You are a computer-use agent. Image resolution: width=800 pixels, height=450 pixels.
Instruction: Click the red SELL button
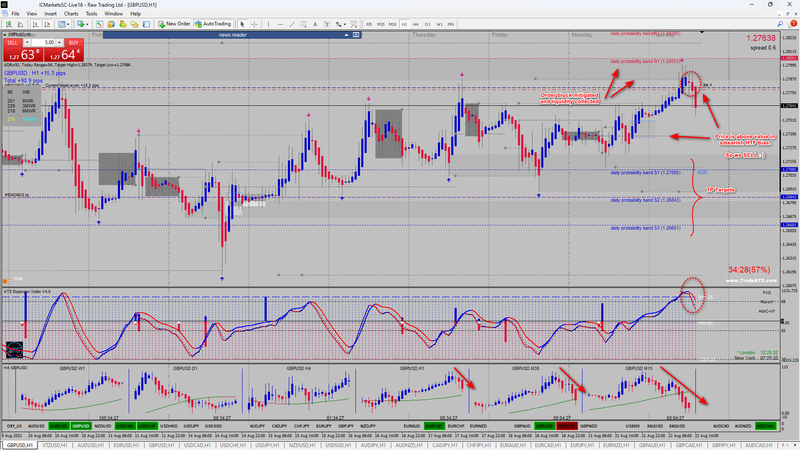[x=13, y=43]
